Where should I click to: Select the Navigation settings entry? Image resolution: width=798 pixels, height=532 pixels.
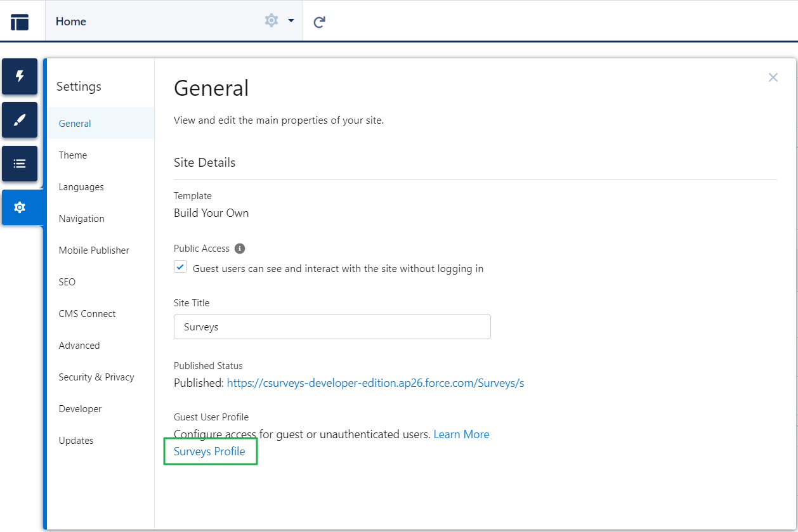point(81,218)
